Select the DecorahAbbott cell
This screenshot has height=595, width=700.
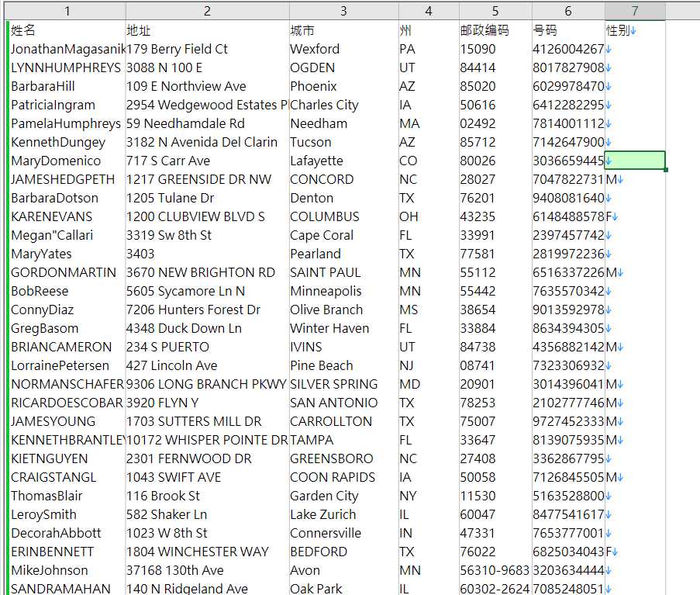tap(67, 533)
